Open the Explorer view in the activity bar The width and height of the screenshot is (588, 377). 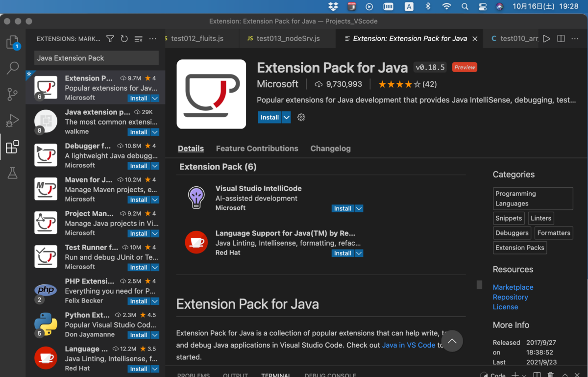[12, 42]
